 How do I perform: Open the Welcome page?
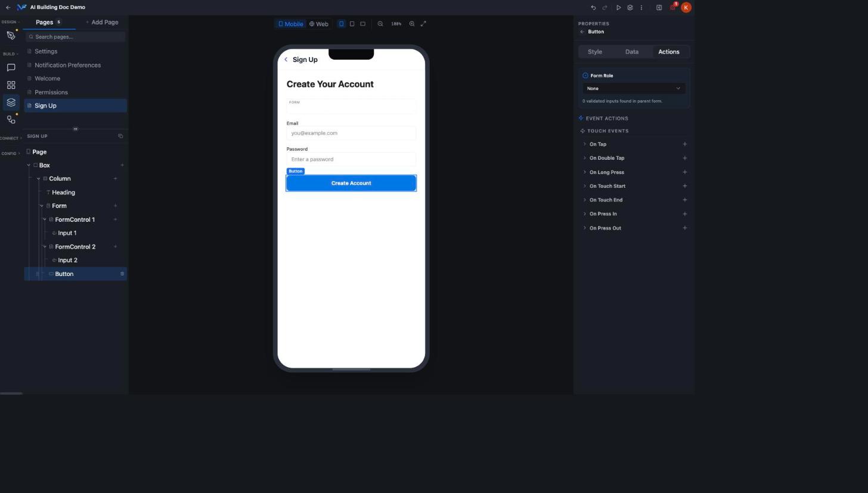pyautogui.click(x=75, y=79)
